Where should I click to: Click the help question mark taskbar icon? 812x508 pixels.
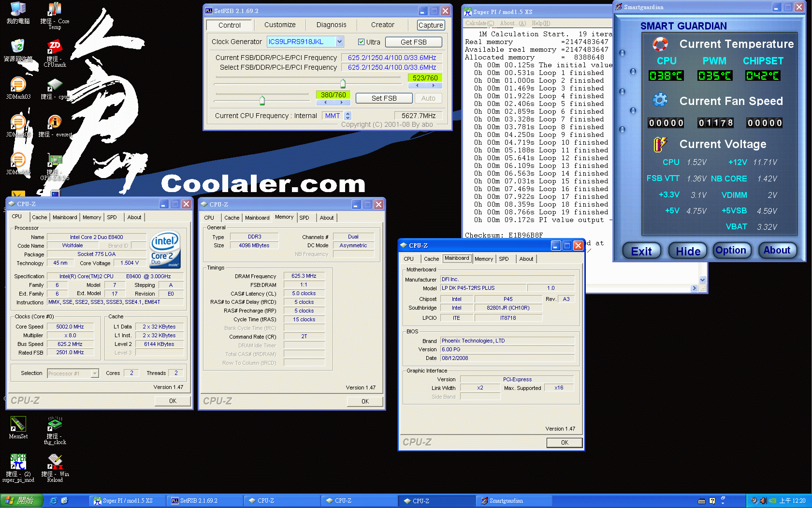coord(712,501)
